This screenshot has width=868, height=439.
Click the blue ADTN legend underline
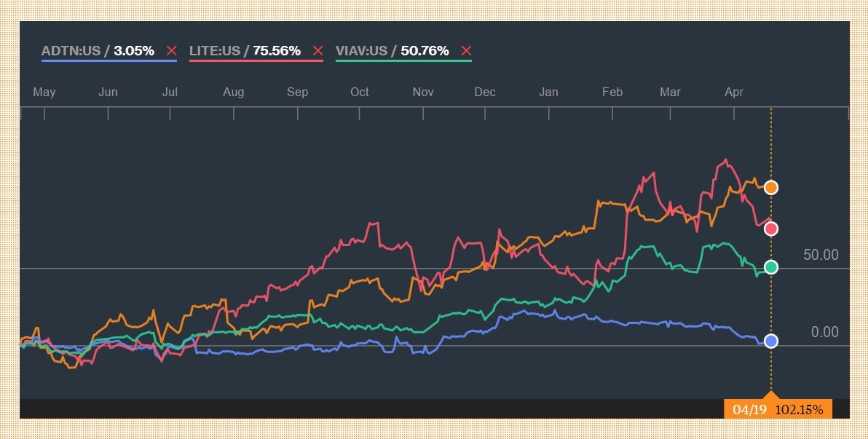[109, 60]
